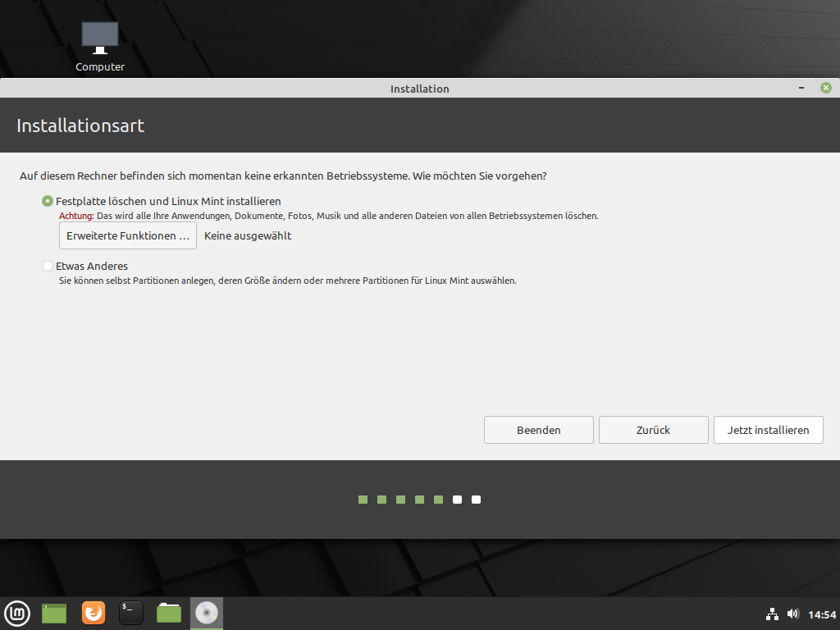Click the last white progress dot
The image size is (840, 630).
477,500
